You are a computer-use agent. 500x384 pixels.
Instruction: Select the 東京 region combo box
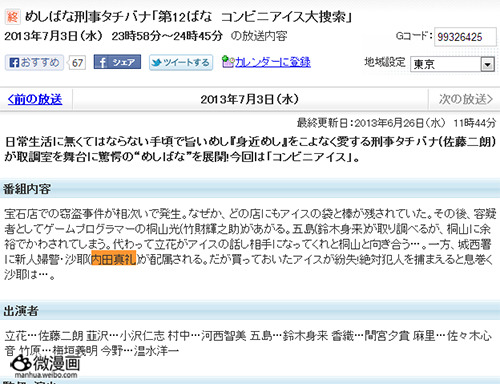pos(453,64)
